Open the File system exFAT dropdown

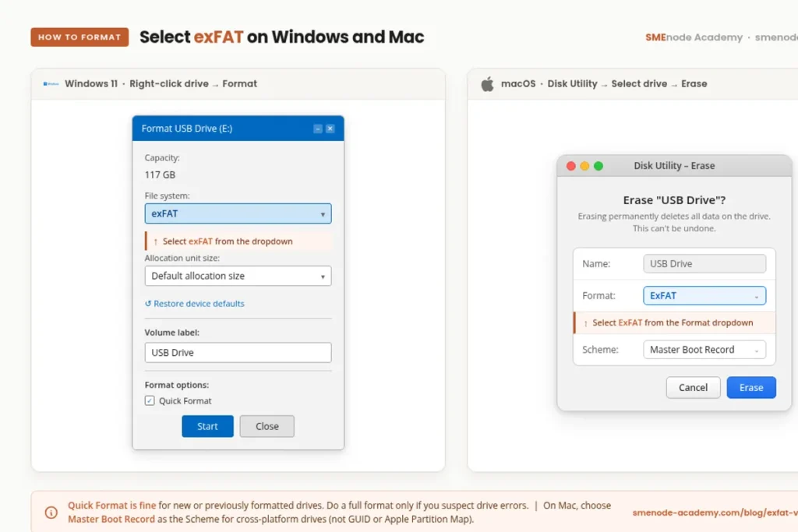tap(238, 213)
